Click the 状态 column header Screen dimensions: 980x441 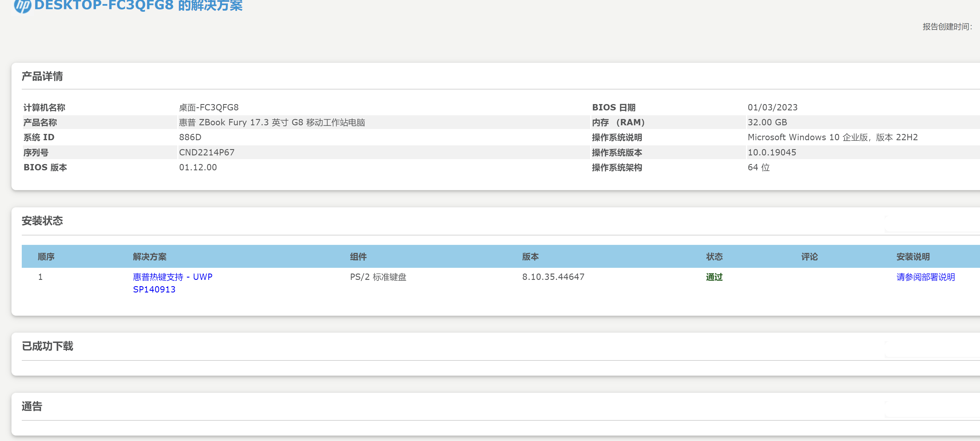(x=714, y=257)
